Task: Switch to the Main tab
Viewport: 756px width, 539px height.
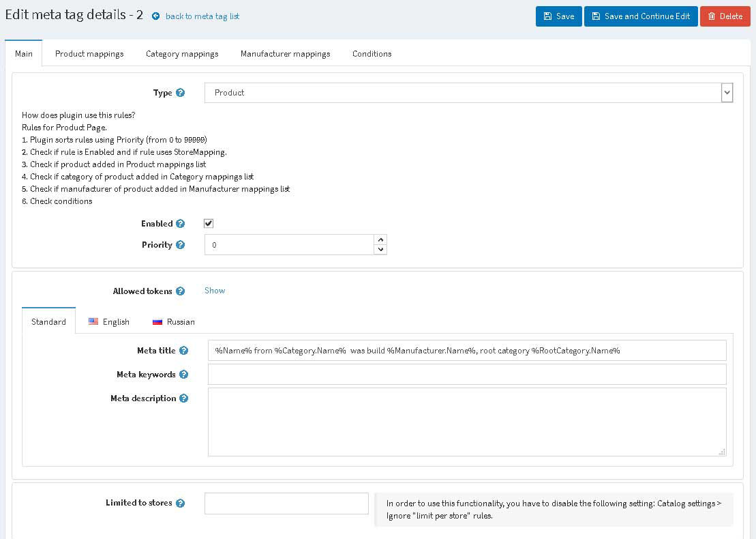Action: (24, 54)
